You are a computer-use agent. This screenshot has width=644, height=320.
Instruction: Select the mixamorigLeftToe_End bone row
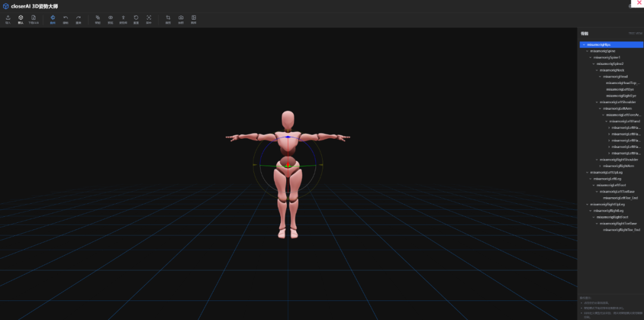click(611, 198)
